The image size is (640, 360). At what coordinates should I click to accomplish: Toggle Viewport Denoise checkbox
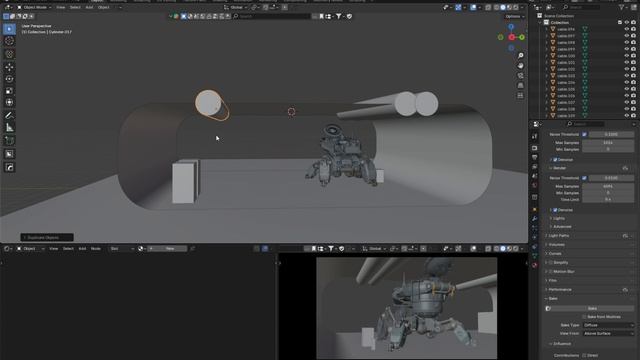[555, 160]
